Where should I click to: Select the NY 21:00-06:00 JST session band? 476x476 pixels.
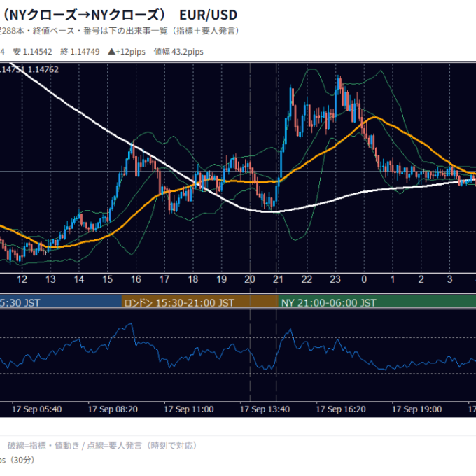point(377,302)
